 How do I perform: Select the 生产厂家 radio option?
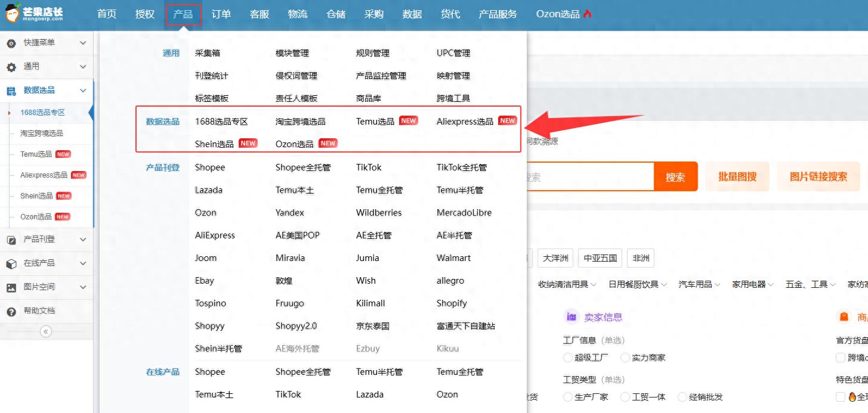pos(567,397)
